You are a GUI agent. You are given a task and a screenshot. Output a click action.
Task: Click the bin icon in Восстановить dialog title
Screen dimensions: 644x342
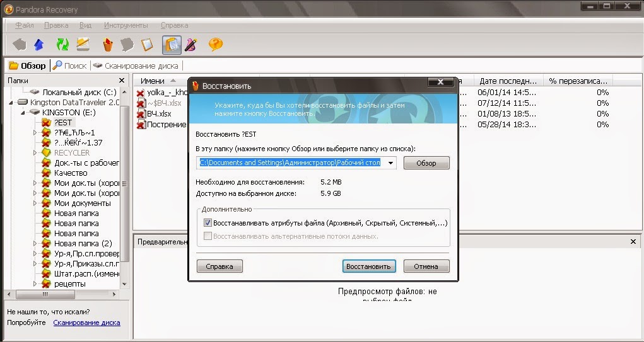[196, 86]
